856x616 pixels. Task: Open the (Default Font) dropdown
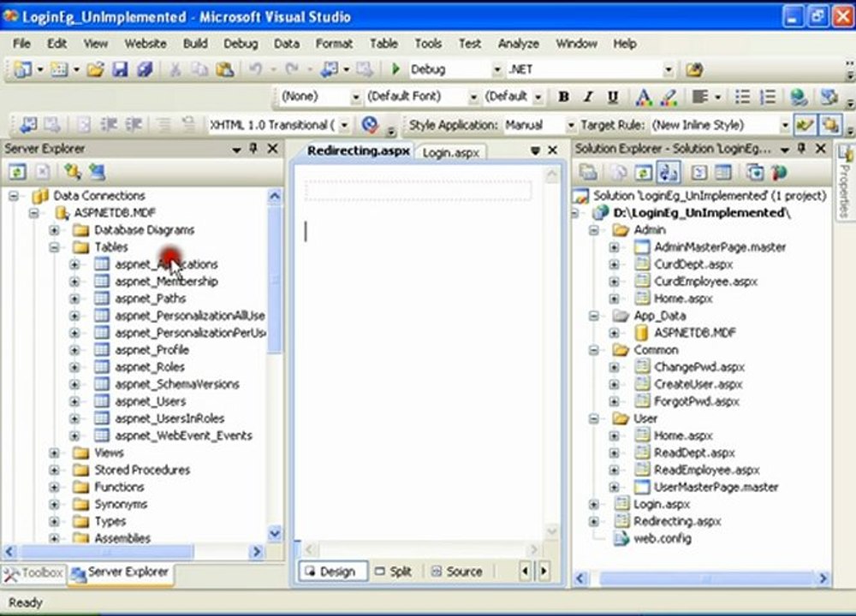pos(473,97)
